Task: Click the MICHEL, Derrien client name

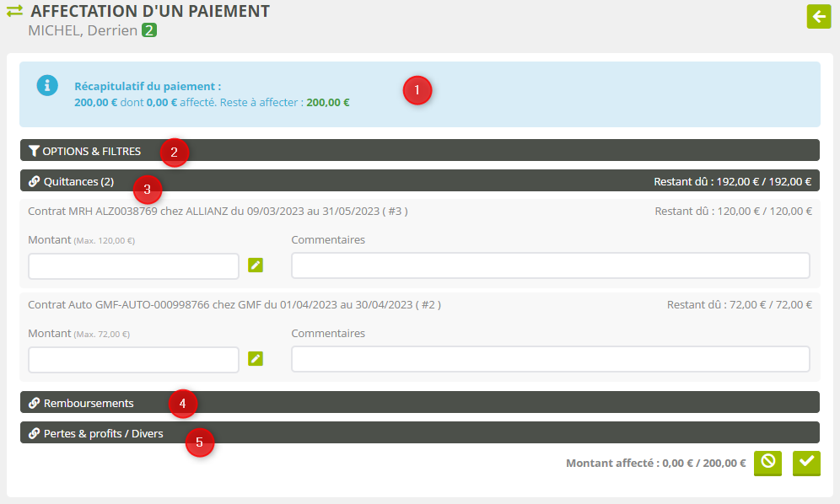Action: (x=83, y=30)
